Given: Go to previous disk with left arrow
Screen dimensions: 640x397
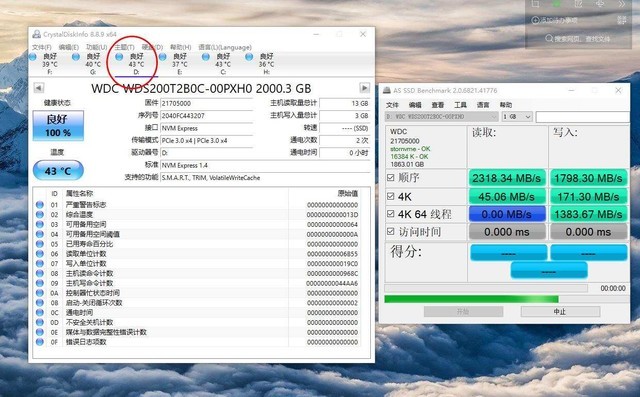Looking at the screenshot, I should coord(39,88).
